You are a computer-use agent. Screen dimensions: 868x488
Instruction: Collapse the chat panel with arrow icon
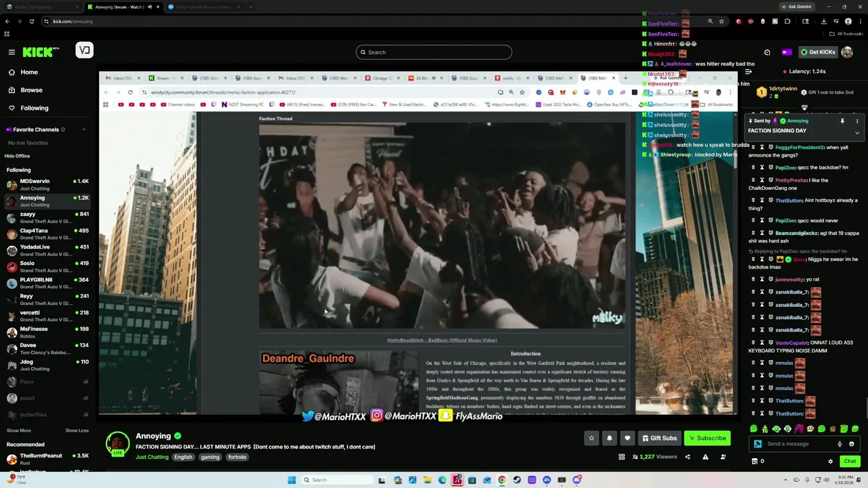coord(748,71)
